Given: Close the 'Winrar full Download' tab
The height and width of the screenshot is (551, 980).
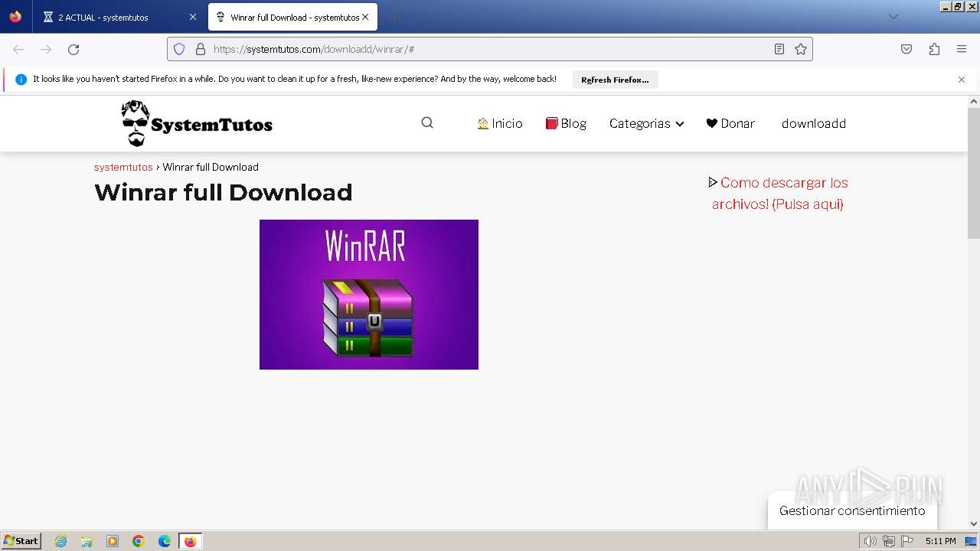Looking at the screenshot, I should [x=365, y=17].
